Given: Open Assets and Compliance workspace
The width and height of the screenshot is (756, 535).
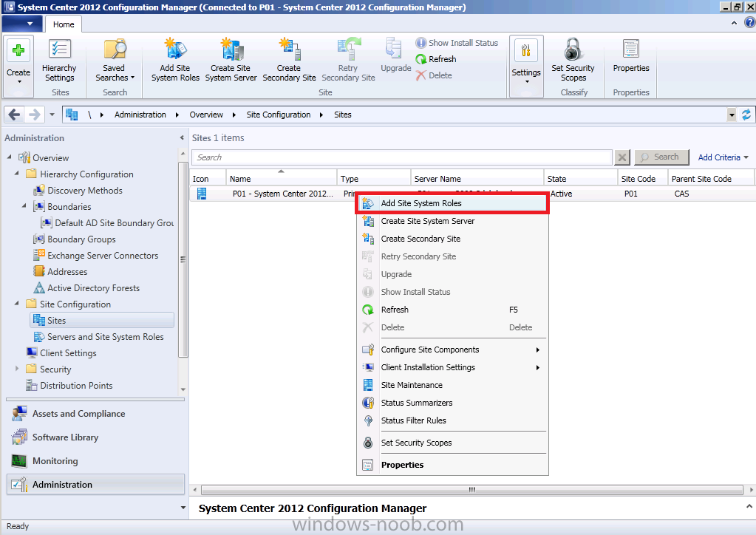Looking at the screenshot, I should click(x=95, y=414).
